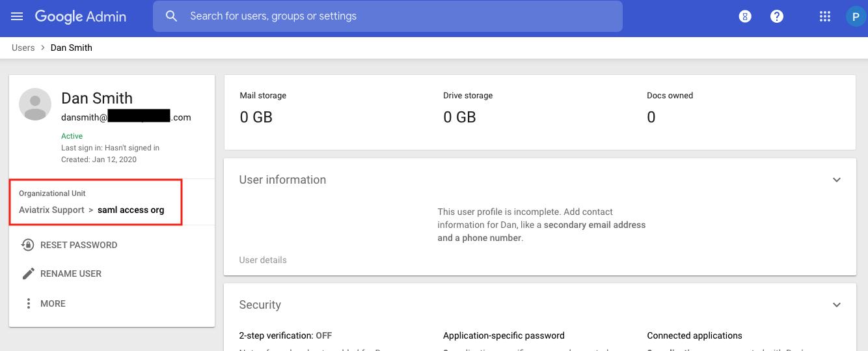The width and height of the screenshot is (868, 351).
Task: Go back to Users breadcrumb
Action: (x=23, y=48)
